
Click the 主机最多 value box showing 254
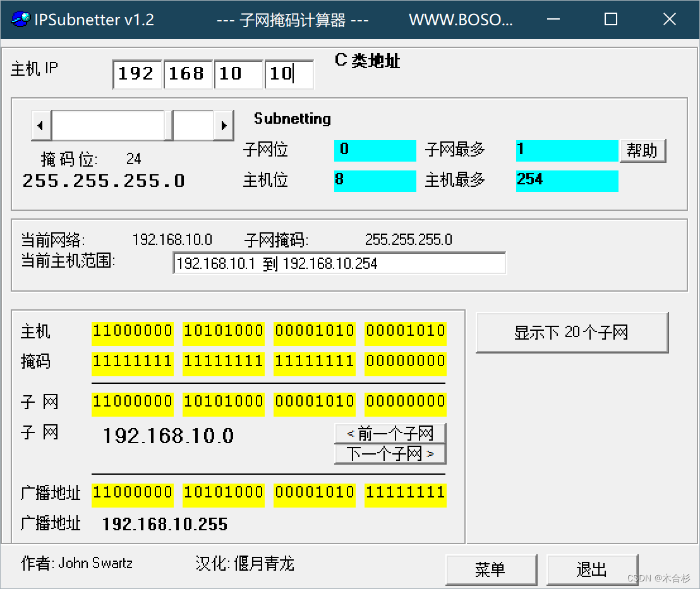tap(567, 181)
